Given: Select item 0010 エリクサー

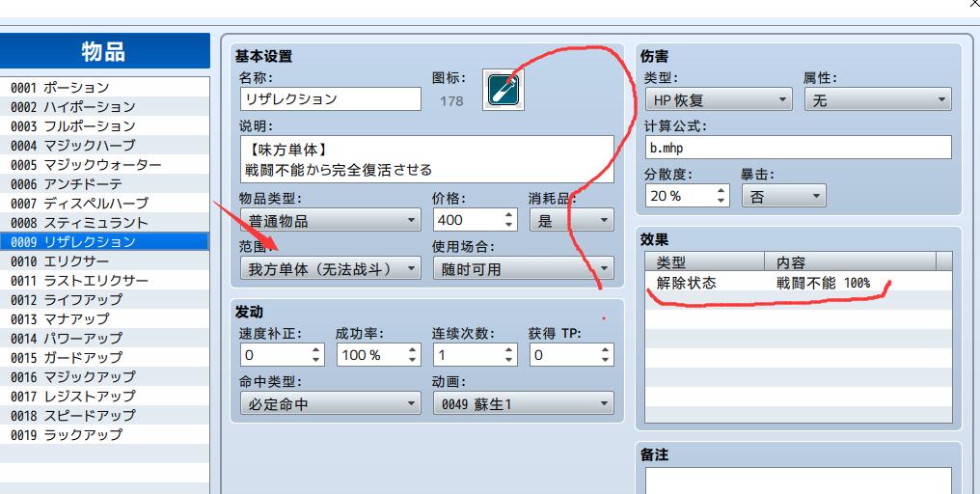Looking at the screenshot, I should (x=105, y=261).
